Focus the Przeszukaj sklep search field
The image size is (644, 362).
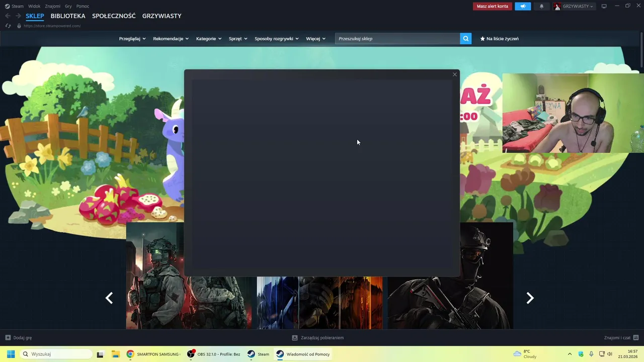[x=397, y=38]
